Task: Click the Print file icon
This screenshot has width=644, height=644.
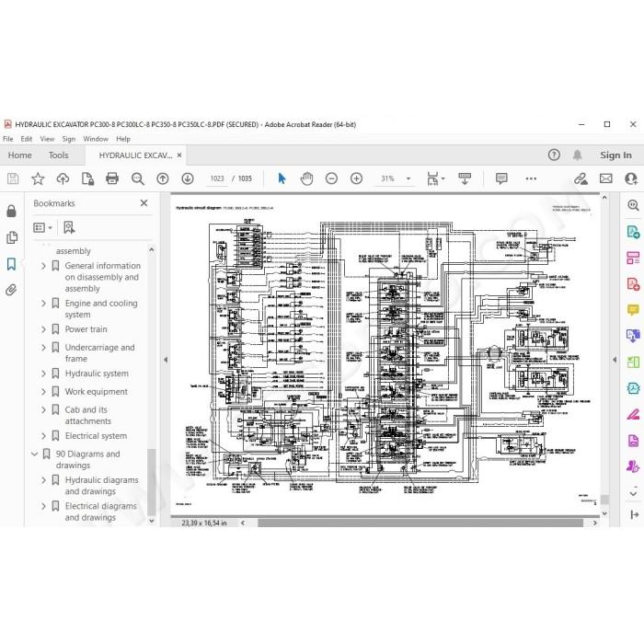Action: [x=112, y=178]
